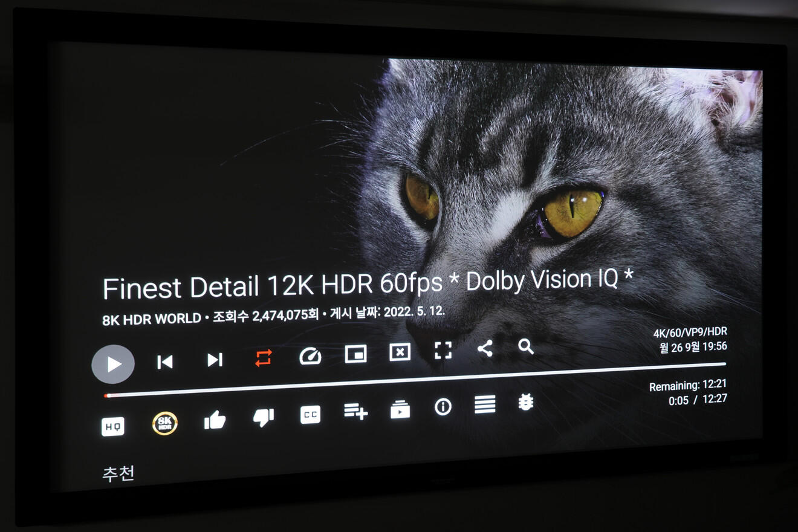This screenshot has height=532, width=798.
Task: Share this video via the share icon
Action: [x=485, y=348]
